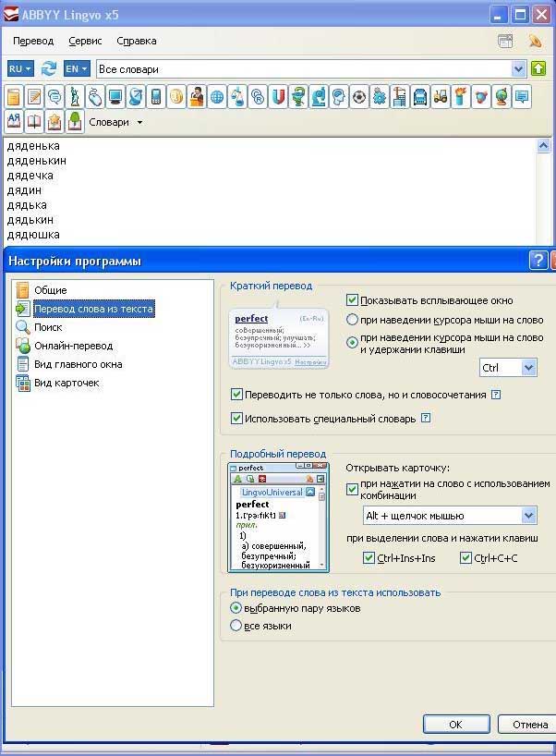Click help question mark beside 'специальный словарь'

(426, 418)
